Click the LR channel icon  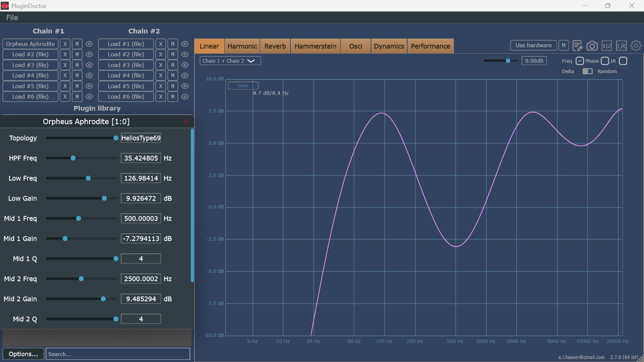(x=621, y=46)
